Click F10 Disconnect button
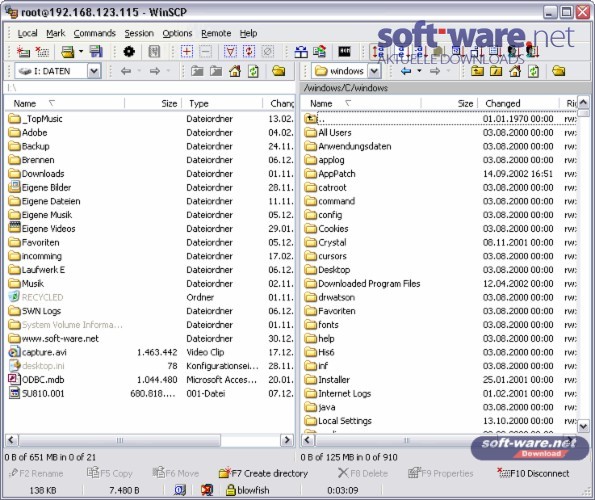 pyautogui.click(x=533, y=473)
